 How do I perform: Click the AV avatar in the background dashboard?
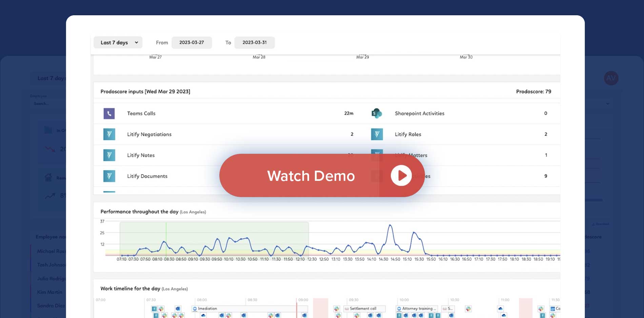tap(611, 78)
